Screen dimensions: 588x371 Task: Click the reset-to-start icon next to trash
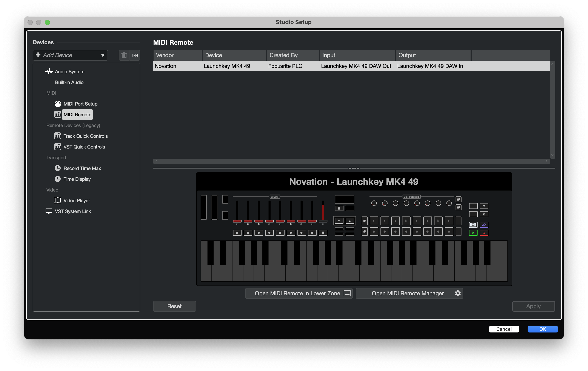click(135, 55)
